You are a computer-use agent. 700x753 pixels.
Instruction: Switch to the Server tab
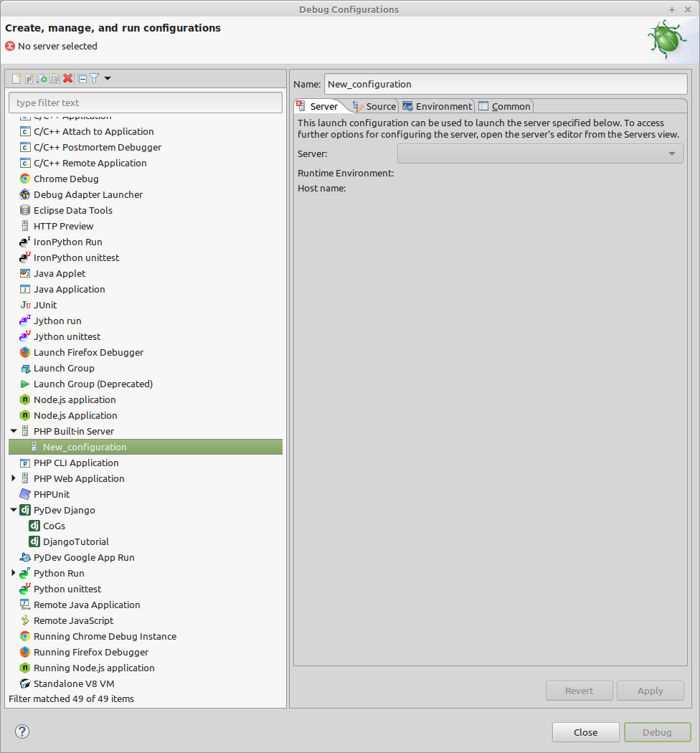coord(318,106)
